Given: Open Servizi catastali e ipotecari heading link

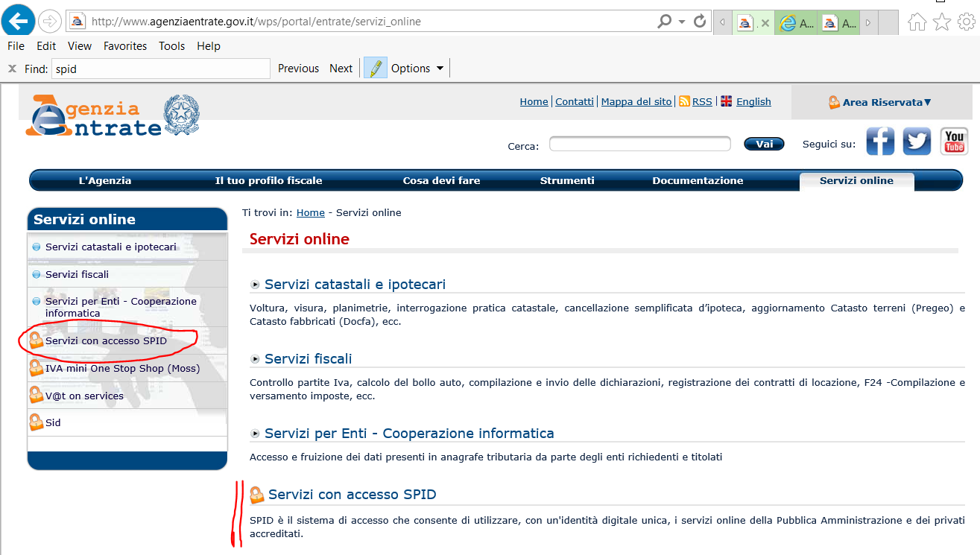Looking at the screenshot, I should (x=355, y=285).
